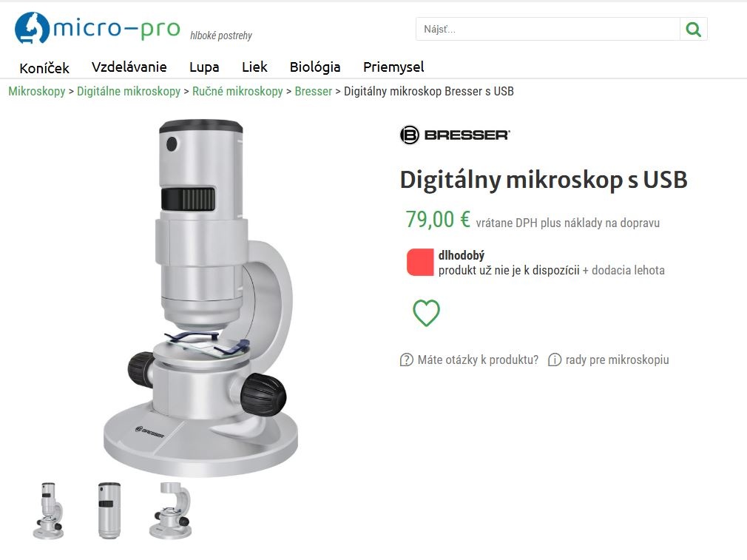Click the red availability status indicator
The image size is (747, 560).
[x=419, y=262]
